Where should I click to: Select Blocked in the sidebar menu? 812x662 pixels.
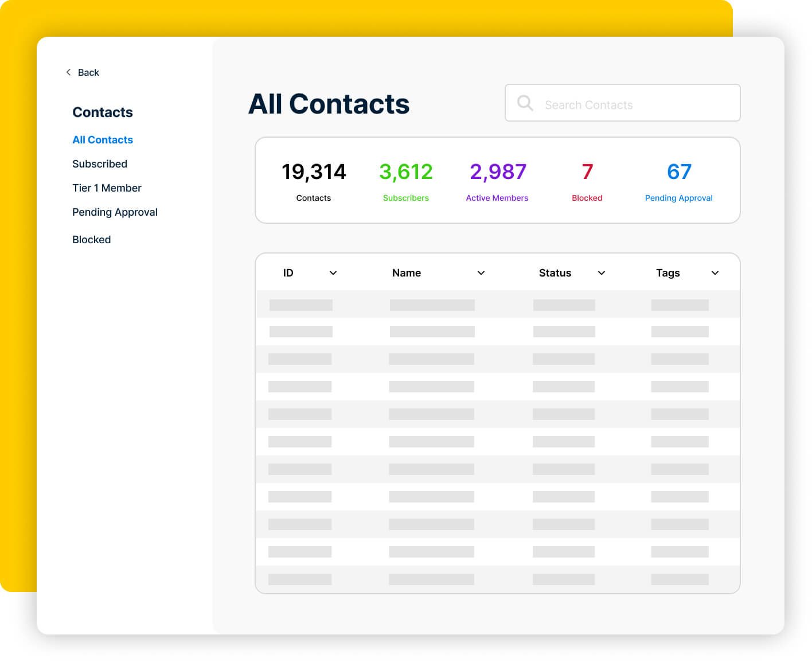[92, 240]
